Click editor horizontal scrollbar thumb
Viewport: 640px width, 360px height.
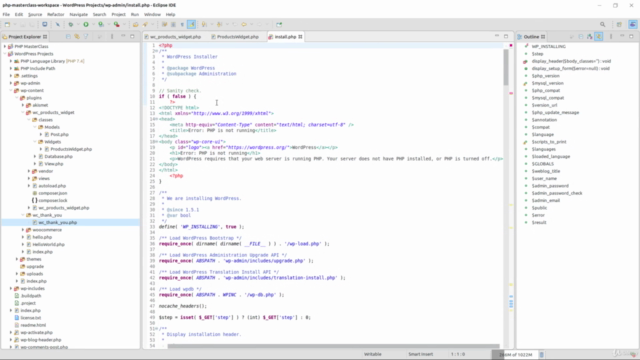[333, 346]
